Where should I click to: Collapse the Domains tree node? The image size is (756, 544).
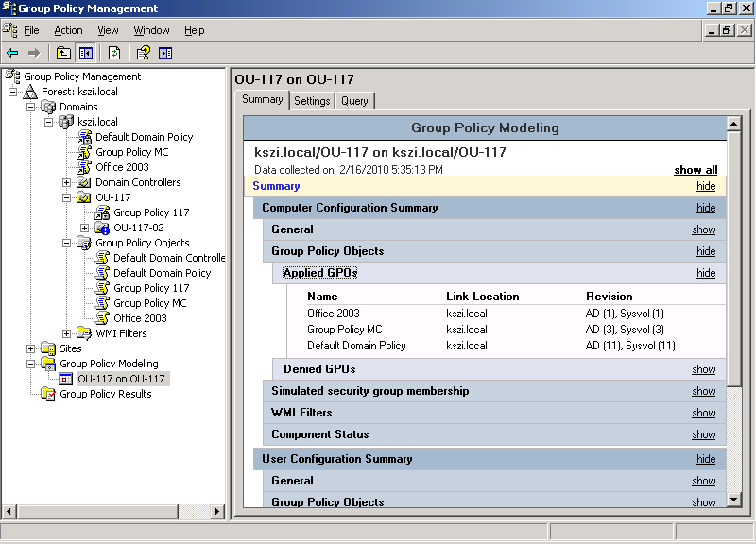[31, 107]
